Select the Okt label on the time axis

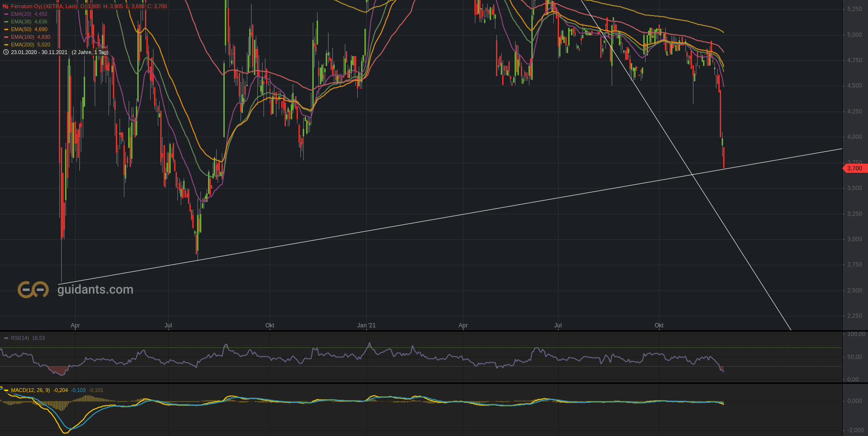pos(659,325)
